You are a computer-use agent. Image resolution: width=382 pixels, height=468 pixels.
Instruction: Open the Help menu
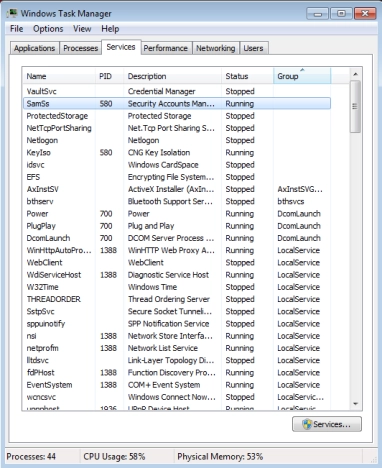pos(110,29)
